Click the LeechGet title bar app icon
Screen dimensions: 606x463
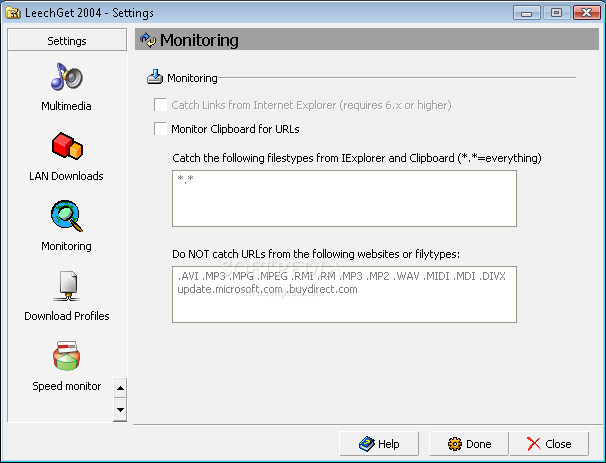tap(13, 13)
